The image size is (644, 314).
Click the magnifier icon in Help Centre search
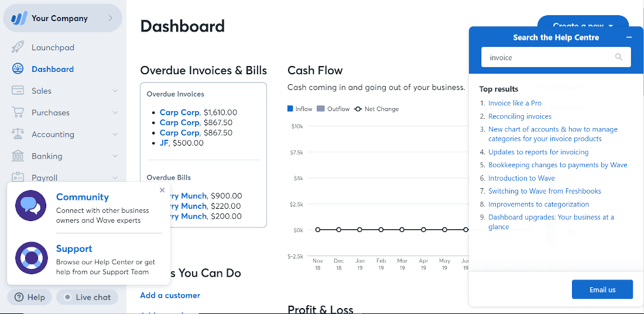[x=619, y=57]
